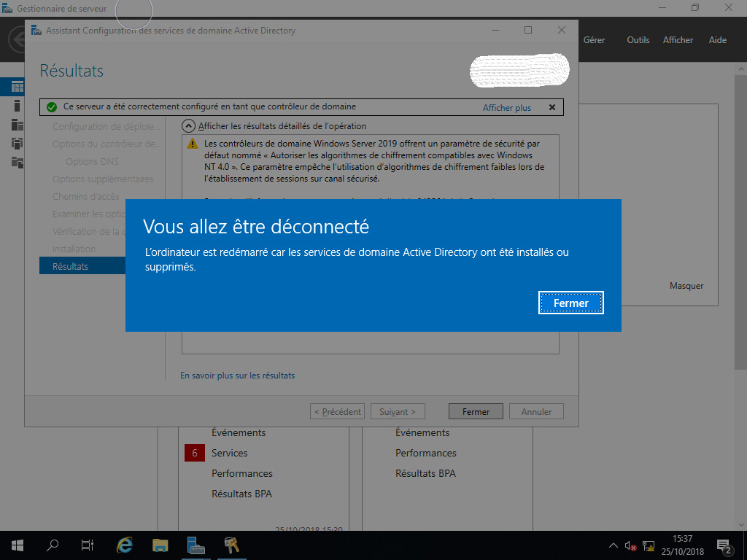
Task: Open the Afficher menu
Action: point(678,40)
